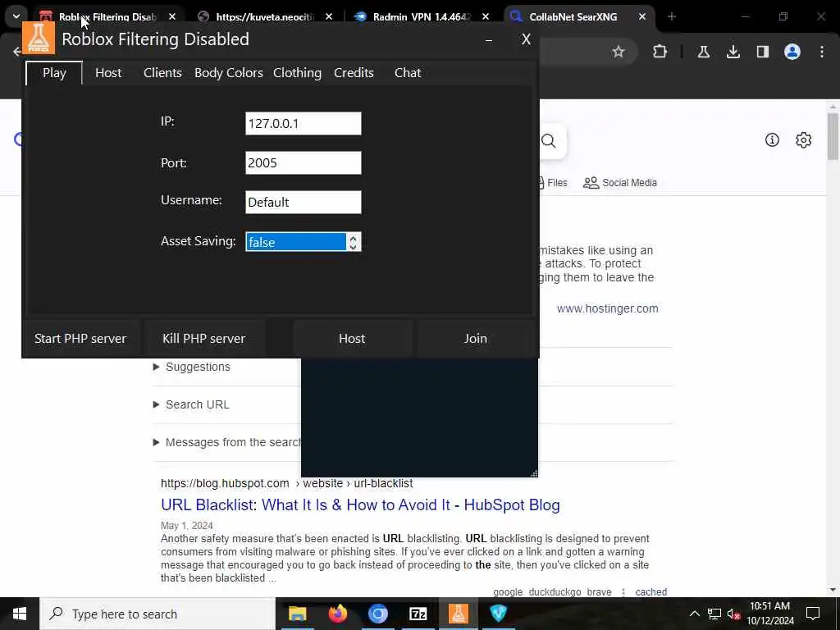Minimize the Roblox Filtering Disabled launcher

(489, 39)
